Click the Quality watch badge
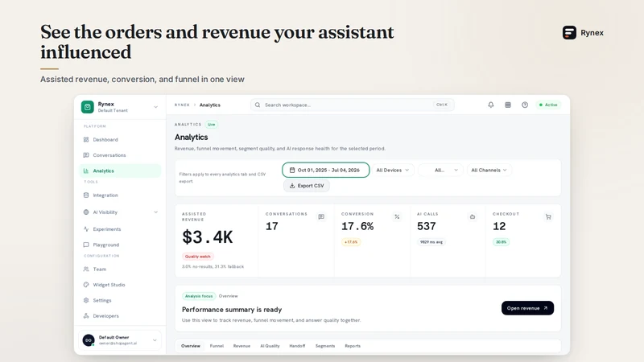644x362 pixels. click(197, 257)
